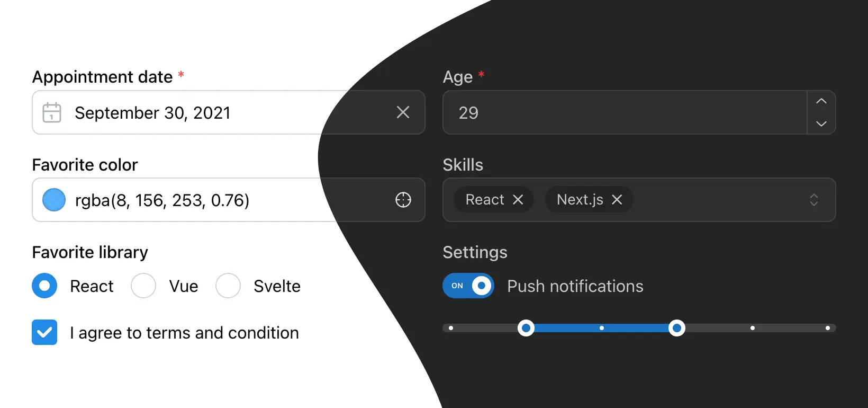Select the React radio button
Screen dimensions: 868x408
44,286
